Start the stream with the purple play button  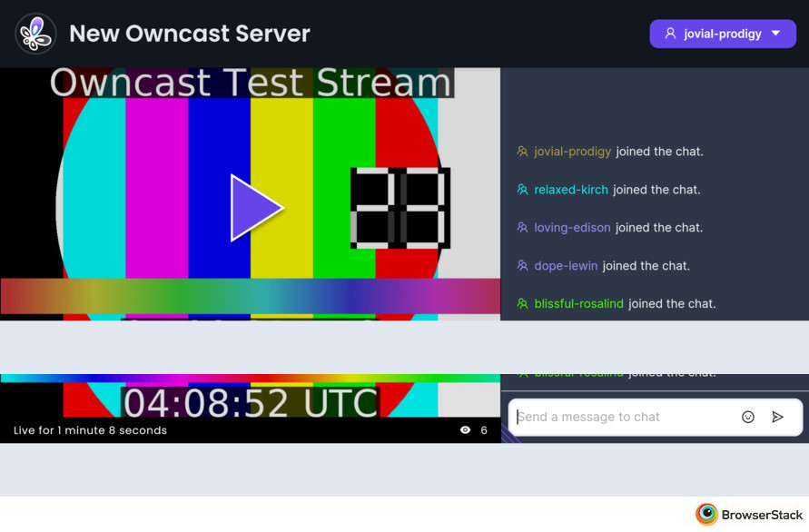tap(256, 207)
